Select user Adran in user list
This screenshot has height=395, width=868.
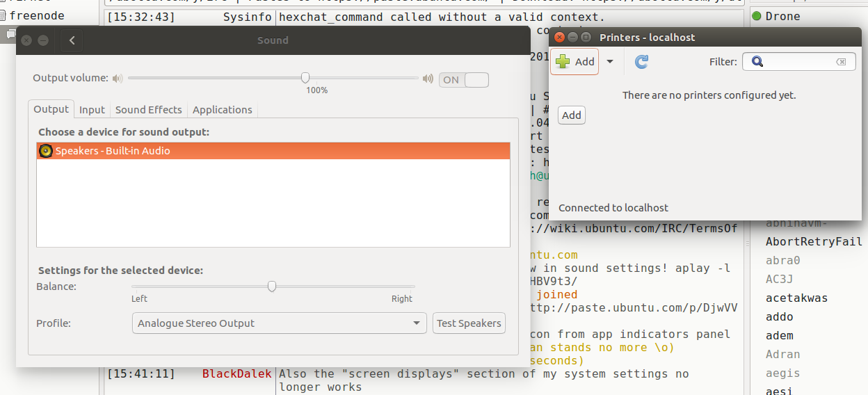(782, 355)
